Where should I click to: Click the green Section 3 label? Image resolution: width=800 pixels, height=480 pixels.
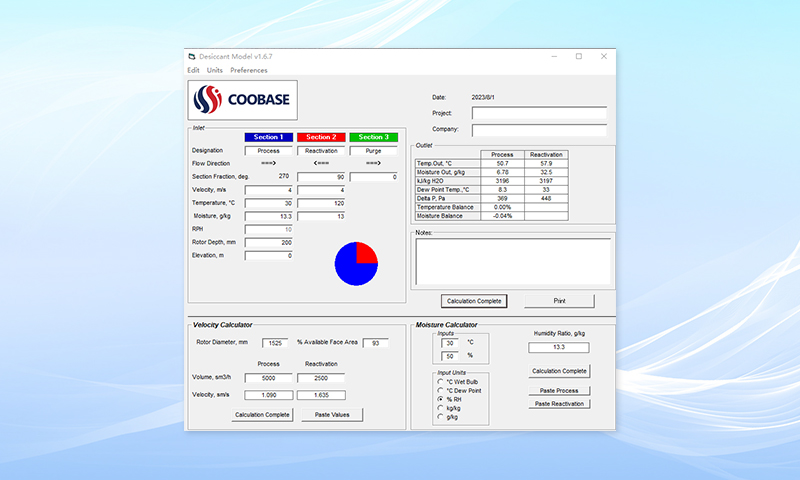pyautogui.click(x=373, y=137)
